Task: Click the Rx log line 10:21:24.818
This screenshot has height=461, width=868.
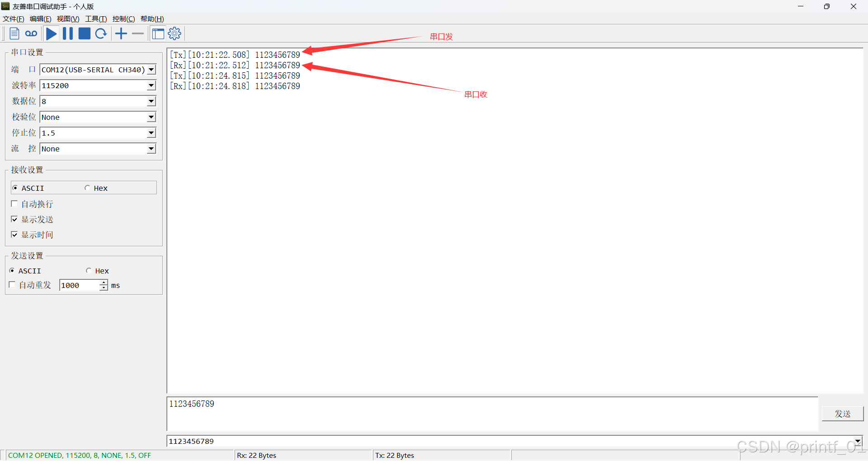Action: 235,86
